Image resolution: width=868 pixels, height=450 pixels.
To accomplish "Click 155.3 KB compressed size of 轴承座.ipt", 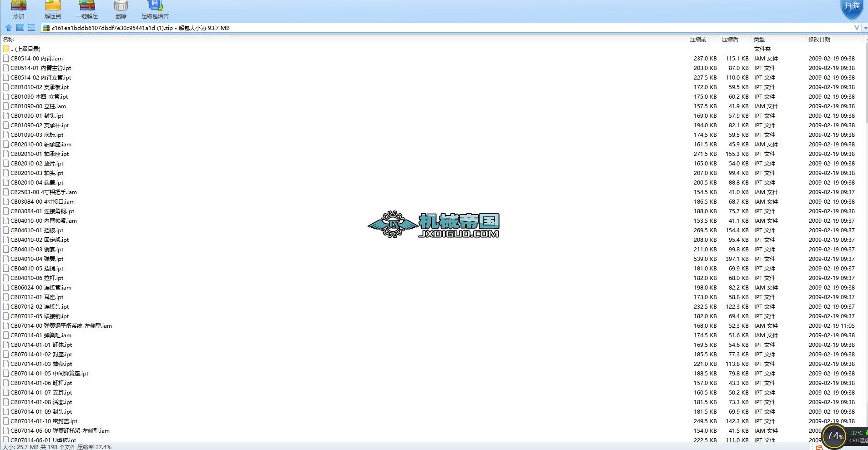I will tap(737, 154).
